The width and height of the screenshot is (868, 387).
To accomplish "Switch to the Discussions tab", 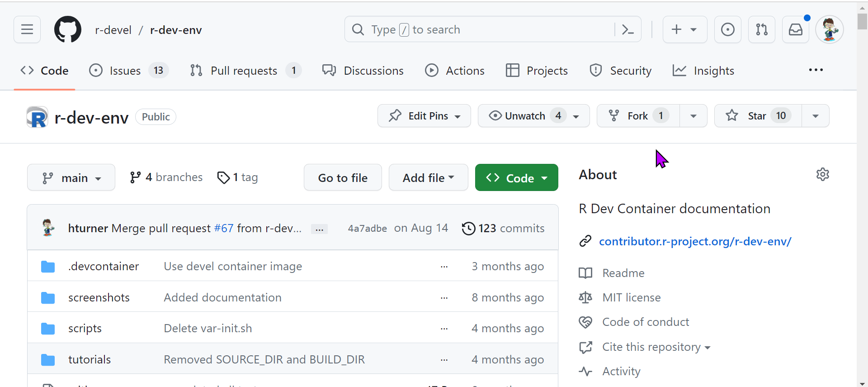I will [x=363, y=71].
